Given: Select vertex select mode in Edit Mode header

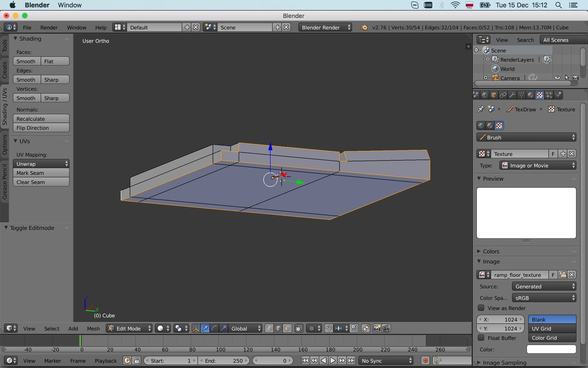Looking at the screenshot, I should [x=269, y=328].
